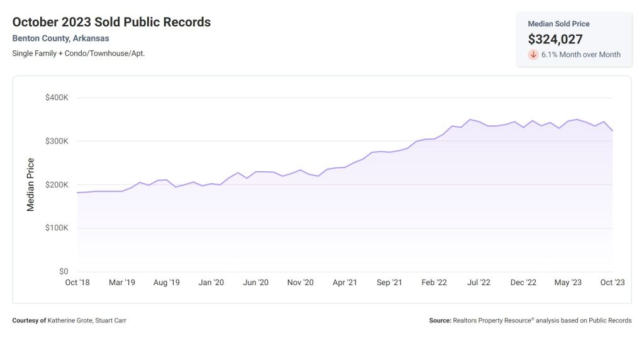Click the $400K y-axis label

pyautogui.click(x=57, y=98)
